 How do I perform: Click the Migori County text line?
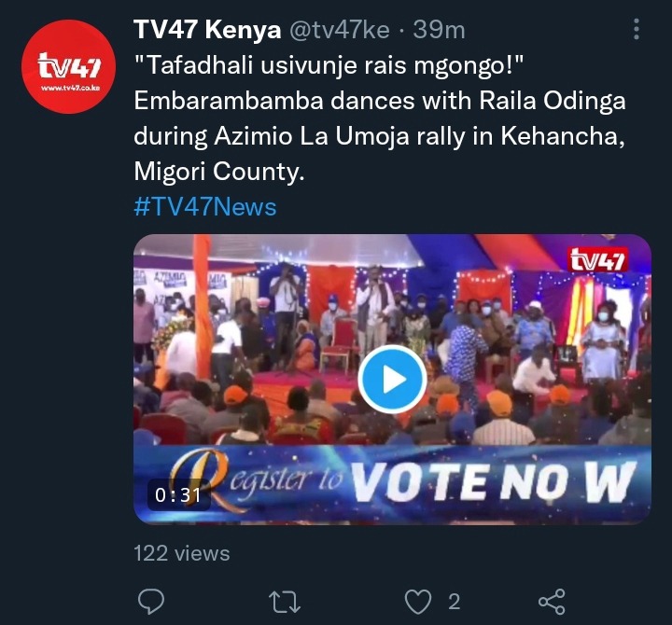pos(219,172)
